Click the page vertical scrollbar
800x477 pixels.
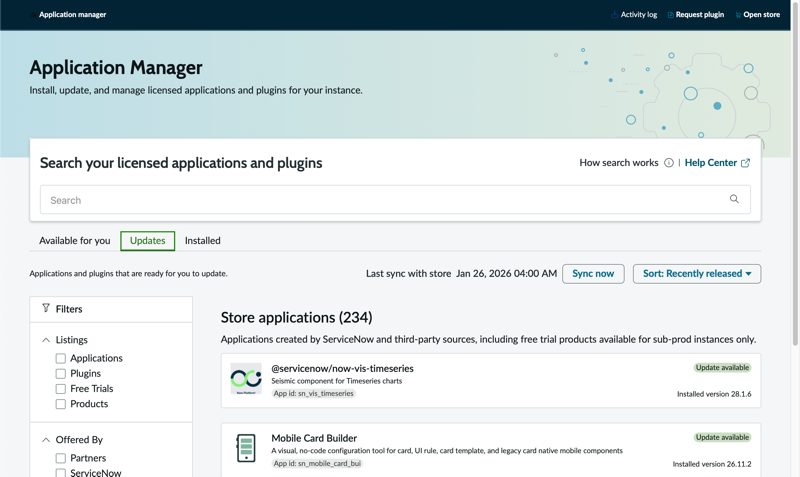click(795, 173)
